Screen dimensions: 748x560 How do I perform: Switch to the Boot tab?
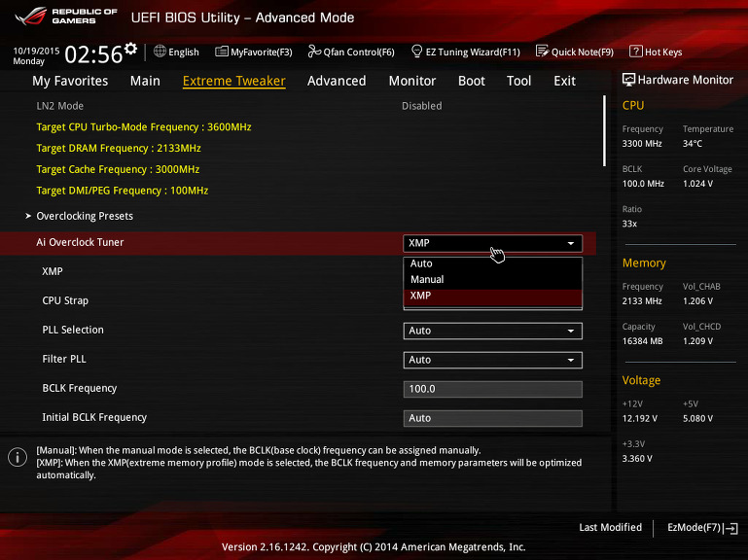tap(472, 81)
